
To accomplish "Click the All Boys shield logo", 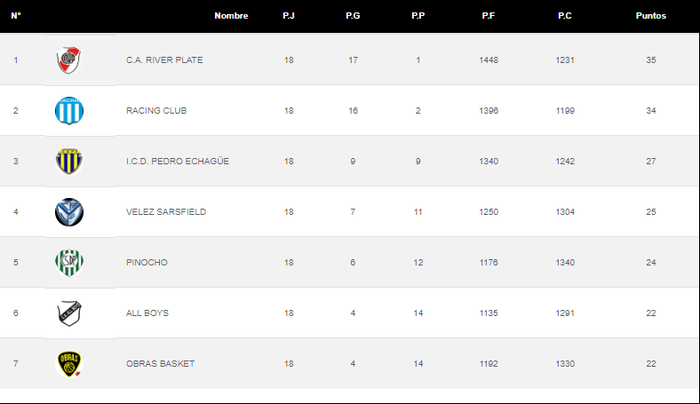I will pos(69,313).
